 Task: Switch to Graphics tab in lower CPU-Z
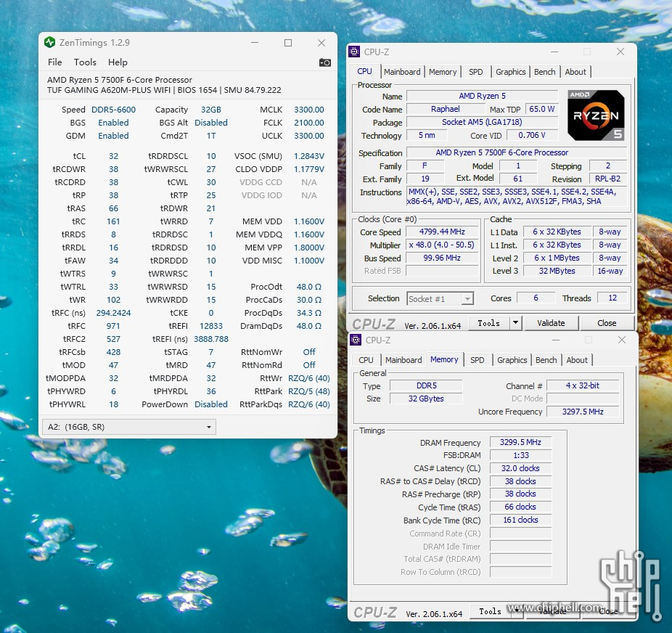512,360
